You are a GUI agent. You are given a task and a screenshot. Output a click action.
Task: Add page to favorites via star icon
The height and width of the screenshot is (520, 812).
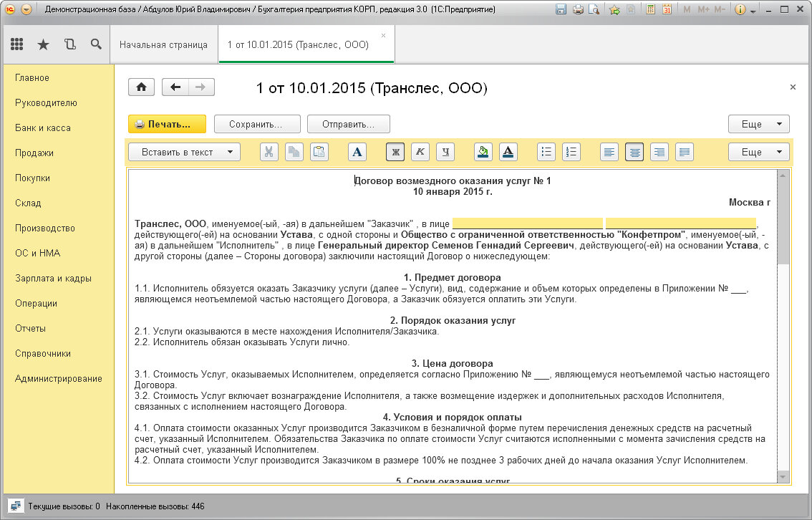coord(614,10)
